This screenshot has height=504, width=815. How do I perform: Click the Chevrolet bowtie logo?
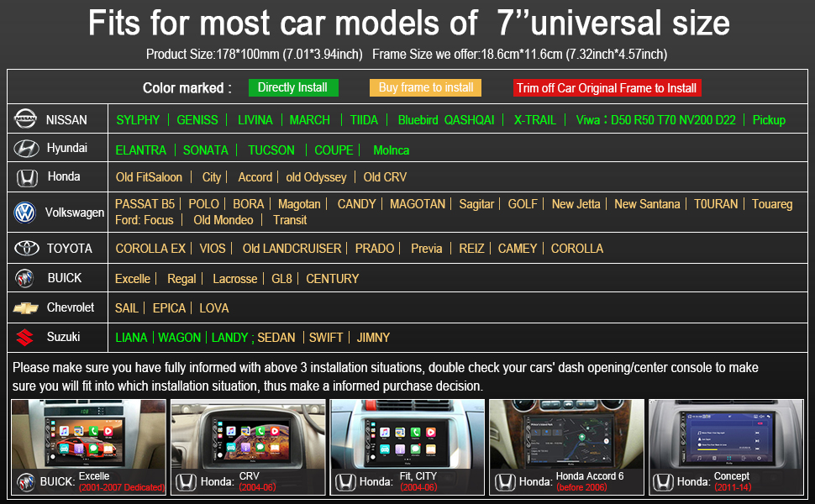pos(25,308)
